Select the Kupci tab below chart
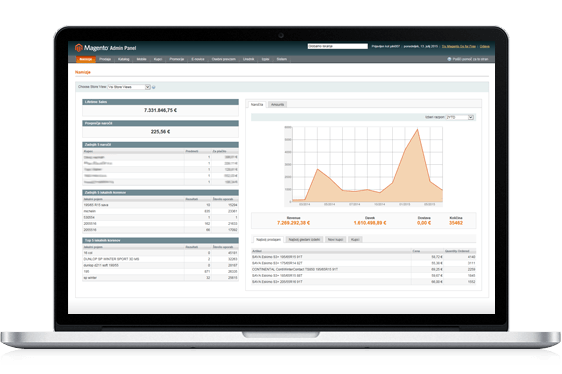This screenshot has height=374, width=562. click(x=355, y=240)
